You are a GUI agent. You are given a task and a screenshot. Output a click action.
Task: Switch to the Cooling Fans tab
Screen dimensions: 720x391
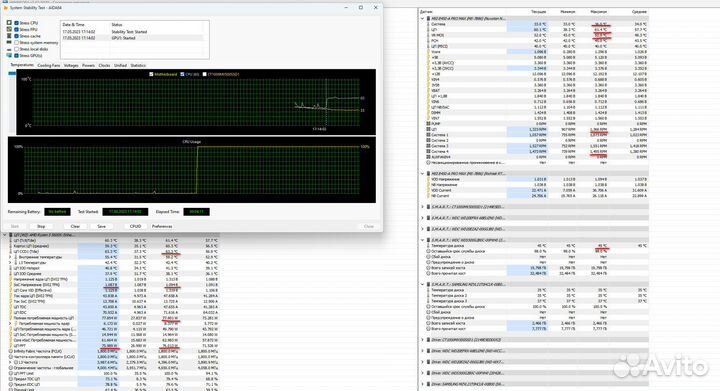click(x=49, y=66)
